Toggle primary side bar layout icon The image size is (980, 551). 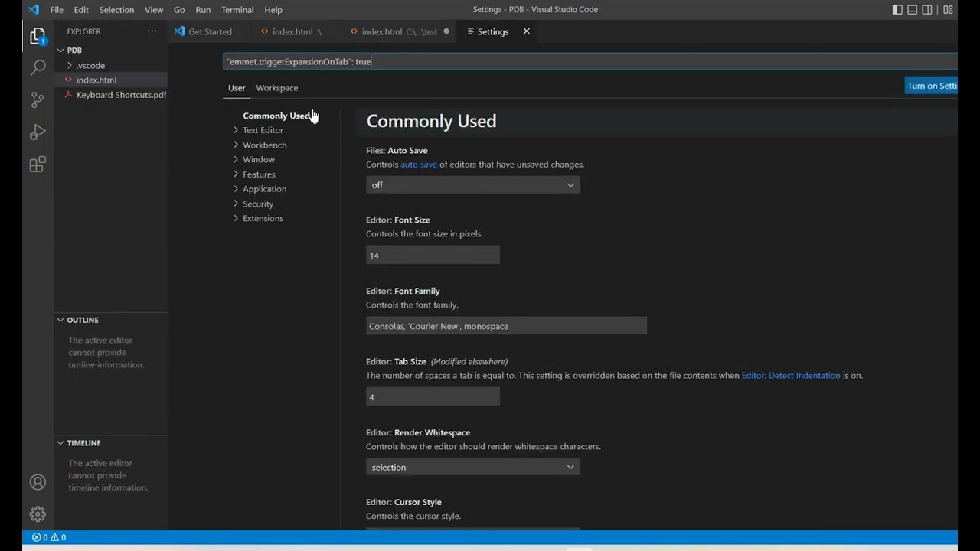(x=897, y=10)
